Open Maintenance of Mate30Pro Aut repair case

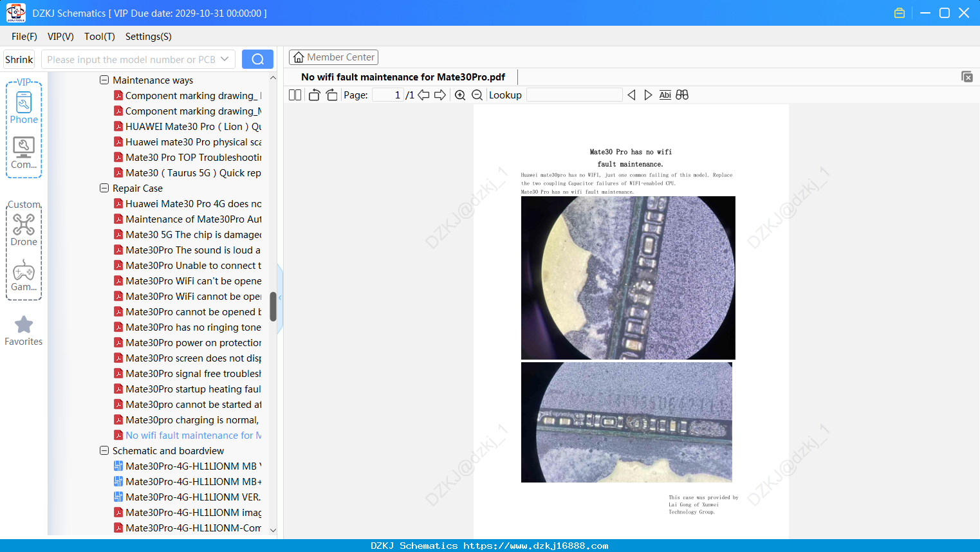(x=187, y=219)
